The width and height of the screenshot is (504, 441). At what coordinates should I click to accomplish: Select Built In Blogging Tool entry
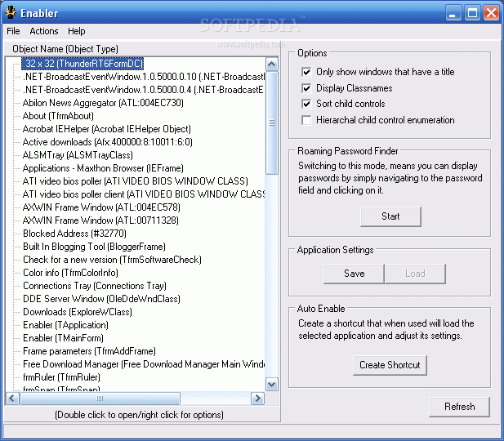coord(94,247)
